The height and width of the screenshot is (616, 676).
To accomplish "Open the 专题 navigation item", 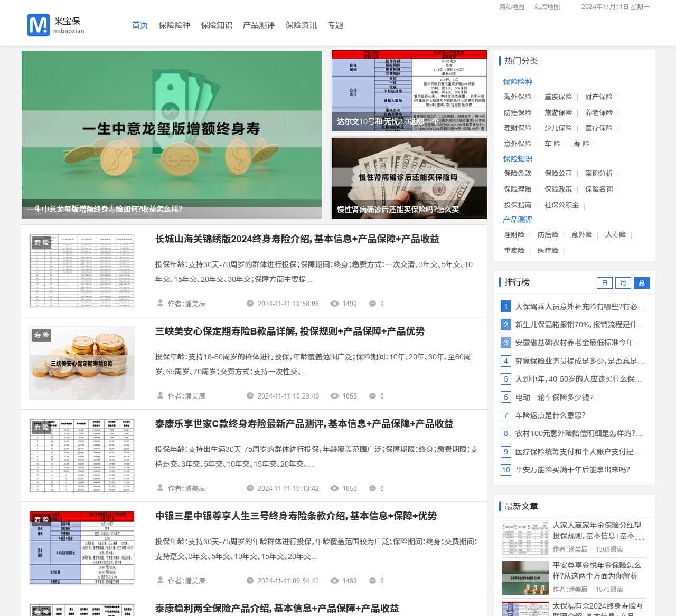I will point(335,25).
